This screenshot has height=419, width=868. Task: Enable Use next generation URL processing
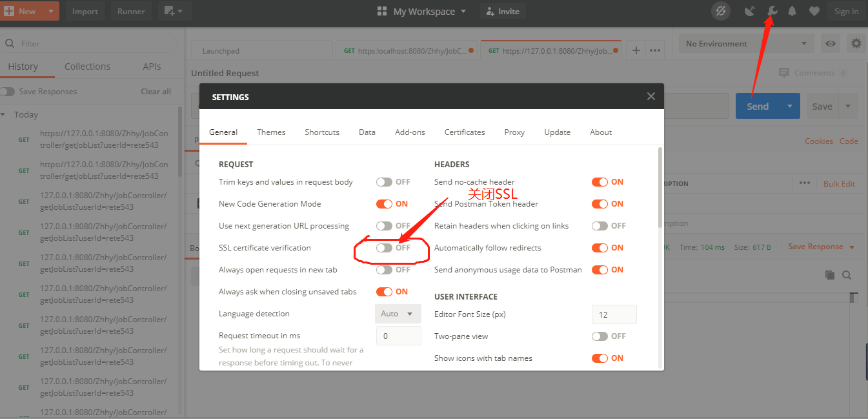coord(385,226)
